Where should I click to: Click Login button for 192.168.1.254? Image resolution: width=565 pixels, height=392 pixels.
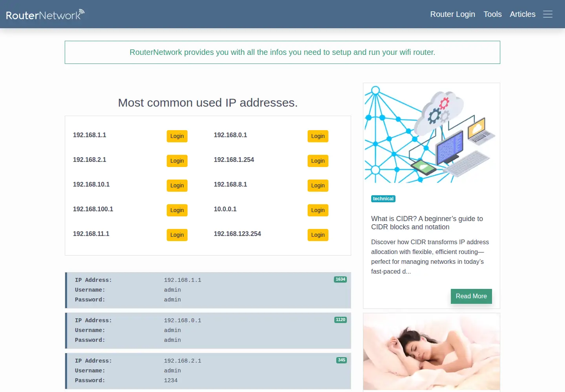tap(318, 161)
